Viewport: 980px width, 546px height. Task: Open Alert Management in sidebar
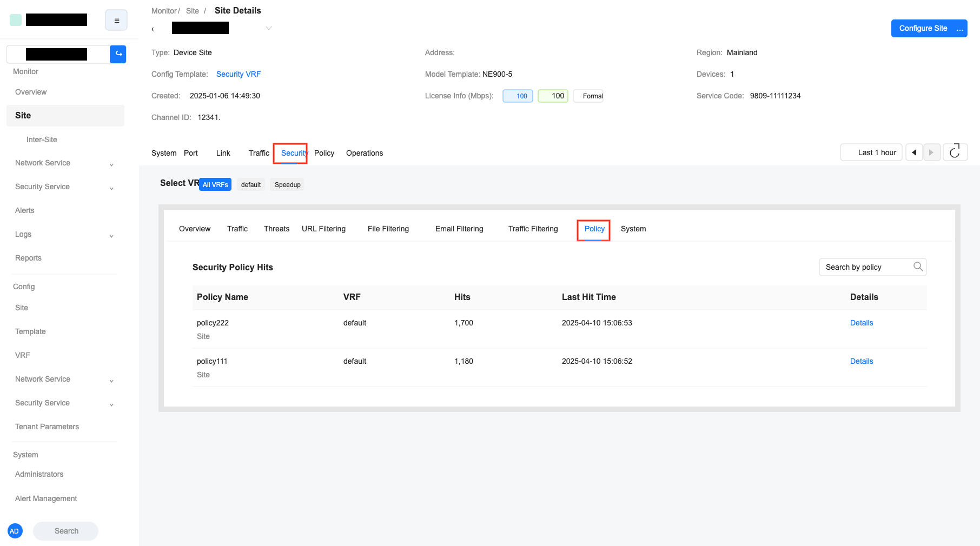(x=46, y=498)
